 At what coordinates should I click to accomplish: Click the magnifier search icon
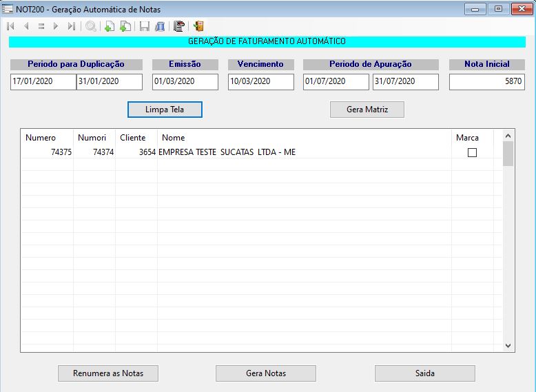point(91,26)
